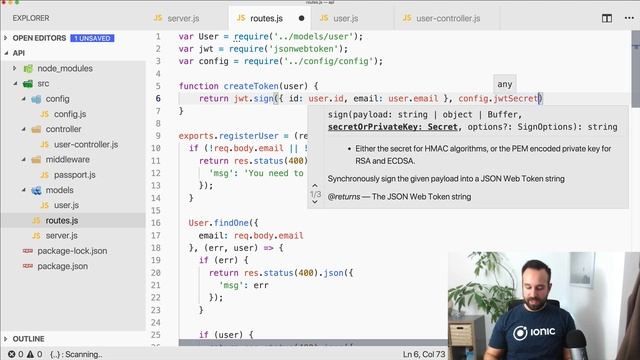Open server.js in the explorer tree

coord(61,236)
